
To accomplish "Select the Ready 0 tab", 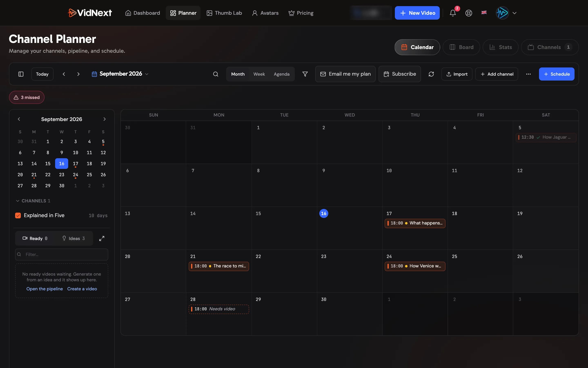I will point(35,239).
